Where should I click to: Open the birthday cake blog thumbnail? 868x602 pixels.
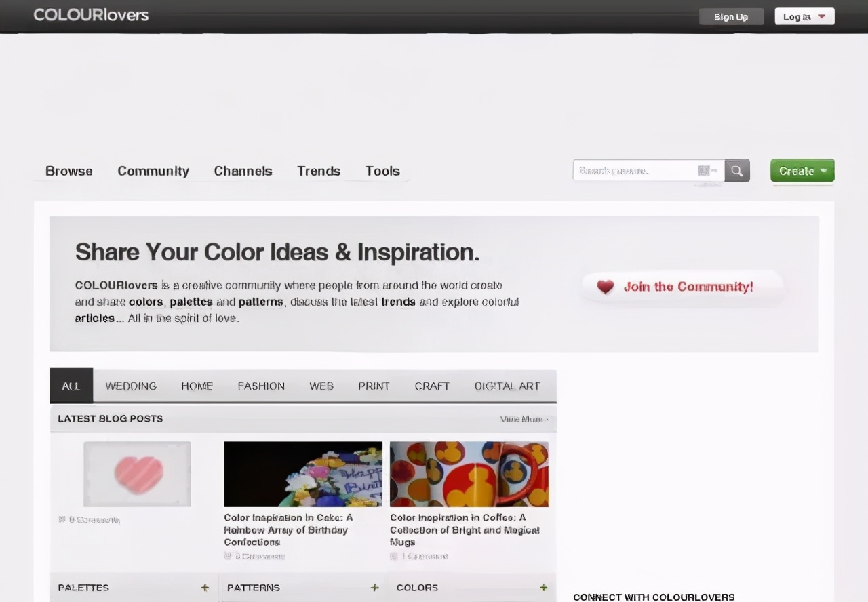click(x=303, y=474)
